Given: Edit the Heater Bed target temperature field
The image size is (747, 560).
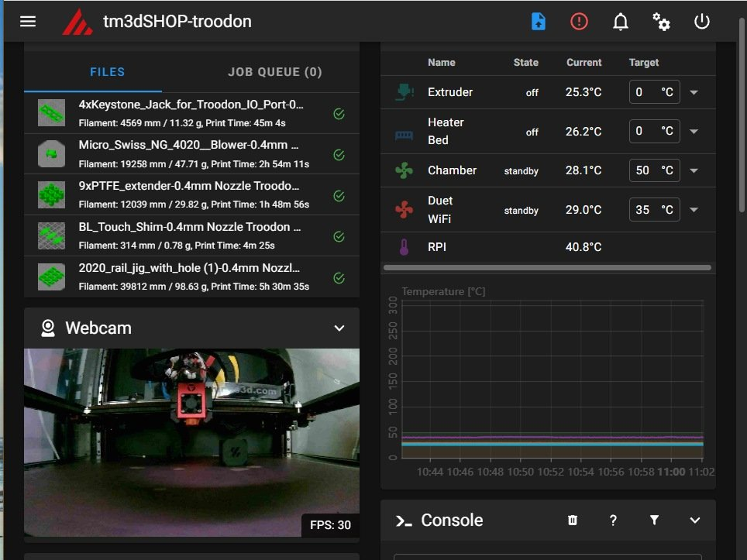Looking at the screenshot, I should tap(654, 131).
